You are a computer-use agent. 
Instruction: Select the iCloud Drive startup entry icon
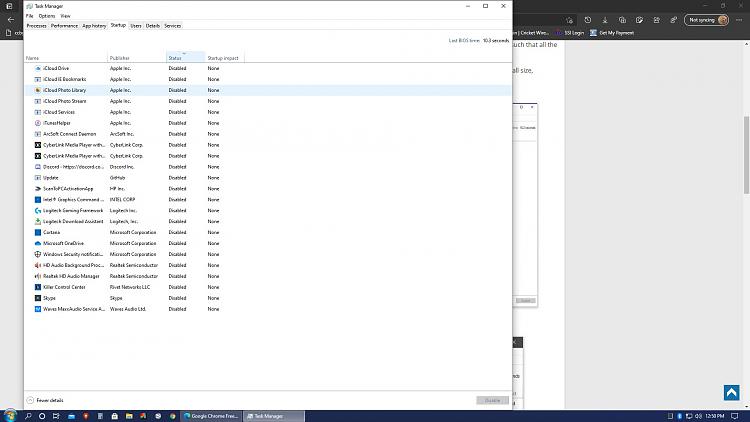coord(38,68)
